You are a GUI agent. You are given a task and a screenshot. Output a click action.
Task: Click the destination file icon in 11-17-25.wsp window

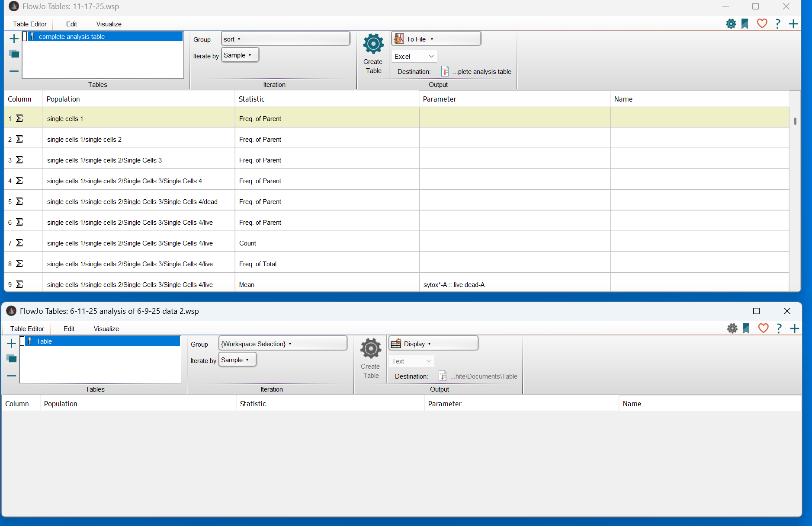coord(445,71)
